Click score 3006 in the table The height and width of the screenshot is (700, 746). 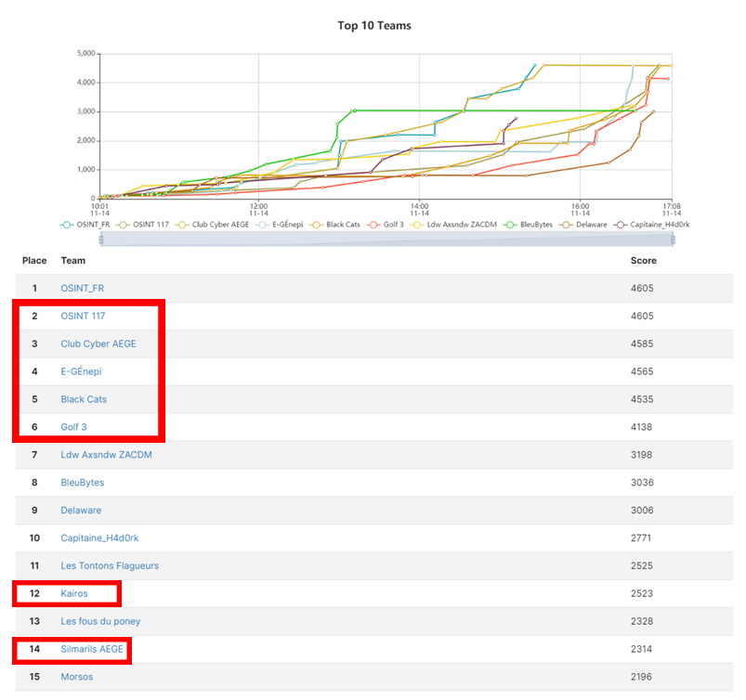pyautogui.click(x=642, y=510)
